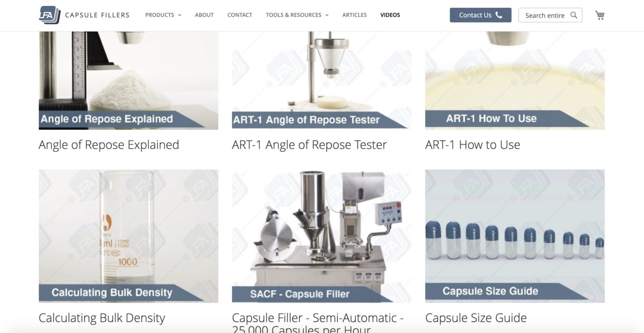Select the Videos navigation item
The width and height of the screenshot is (644, 333).
[x=390, y=15]
